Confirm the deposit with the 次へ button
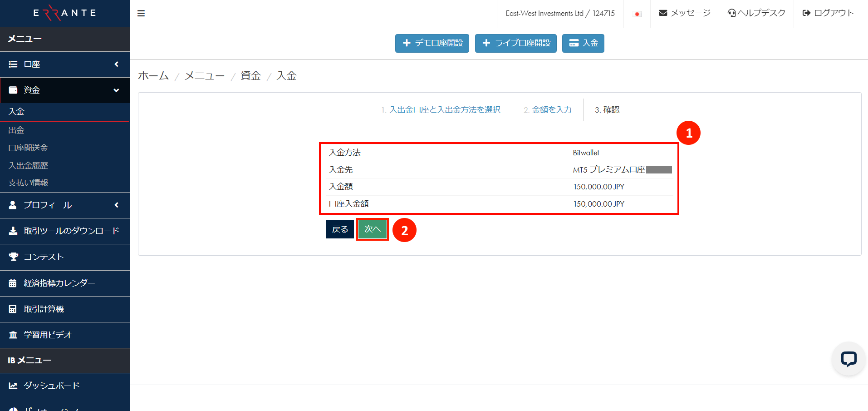The image size is (868, 411). click(372, 229)
